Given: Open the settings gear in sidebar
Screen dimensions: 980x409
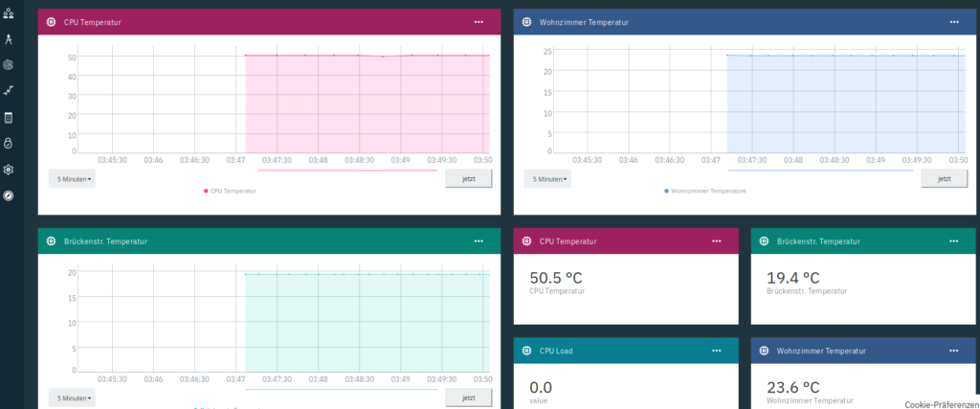Looking at the screenshot, I should (9, 170).
